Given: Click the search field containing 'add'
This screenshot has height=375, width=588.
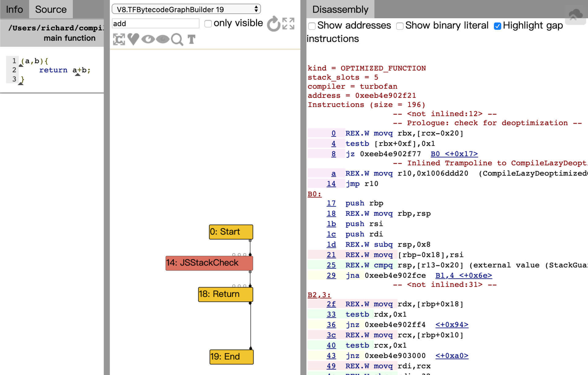Looking at the screenshot, I should pyautogui.click(x=156, y=24).
